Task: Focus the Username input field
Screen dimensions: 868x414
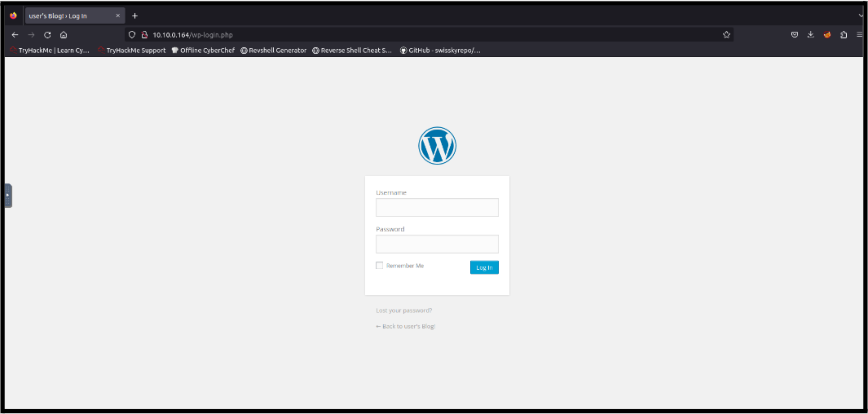Action: tap(437, 208)
